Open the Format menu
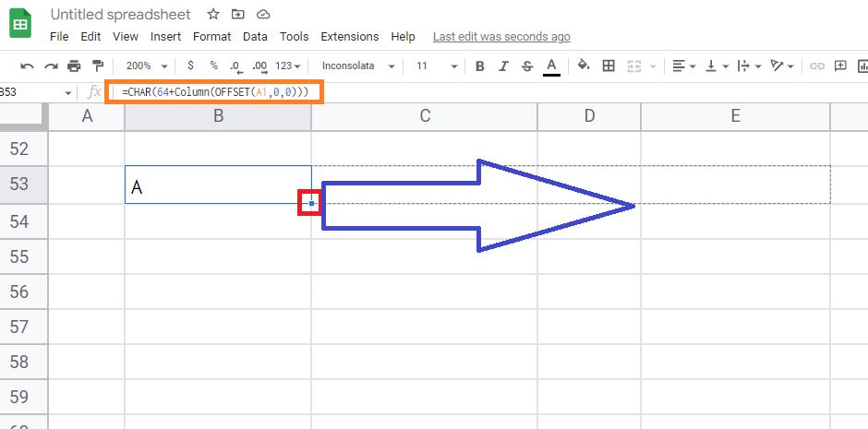Screen dimensions: 868x429 [x=212, y=37]
